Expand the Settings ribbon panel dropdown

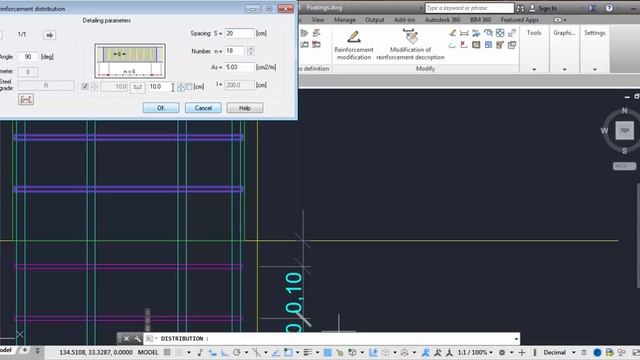[595, 69]
